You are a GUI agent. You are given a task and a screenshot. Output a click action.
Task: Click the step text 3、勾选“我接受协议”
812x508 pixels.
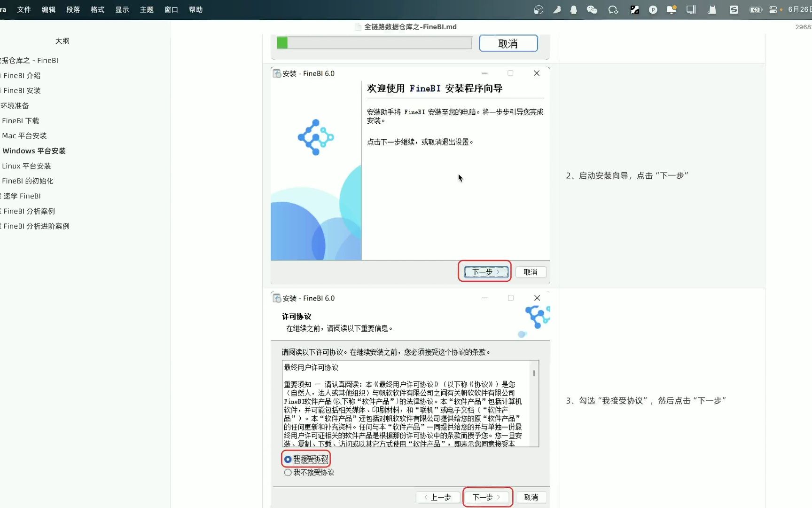(x=646, y=400)
